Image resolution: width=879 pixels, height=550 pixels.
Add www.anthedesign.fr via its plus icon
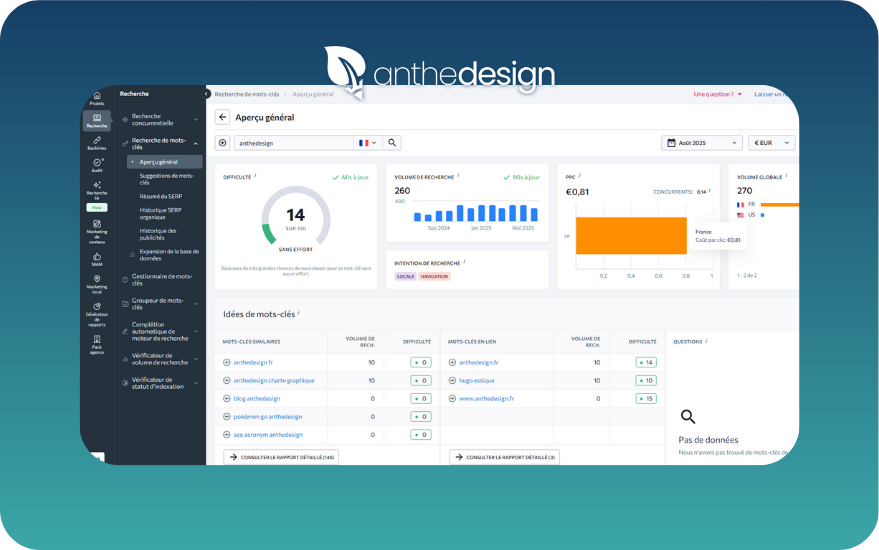pos(452,399)
